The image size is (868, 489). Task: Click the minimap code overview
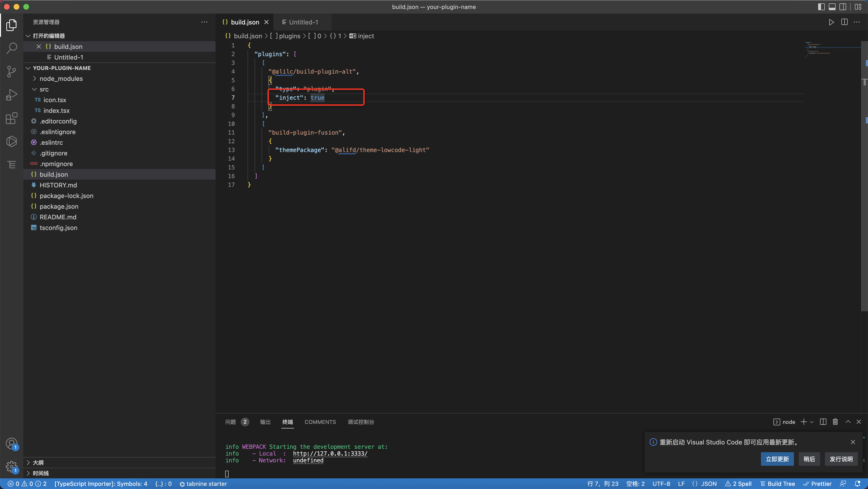[819, 49]
